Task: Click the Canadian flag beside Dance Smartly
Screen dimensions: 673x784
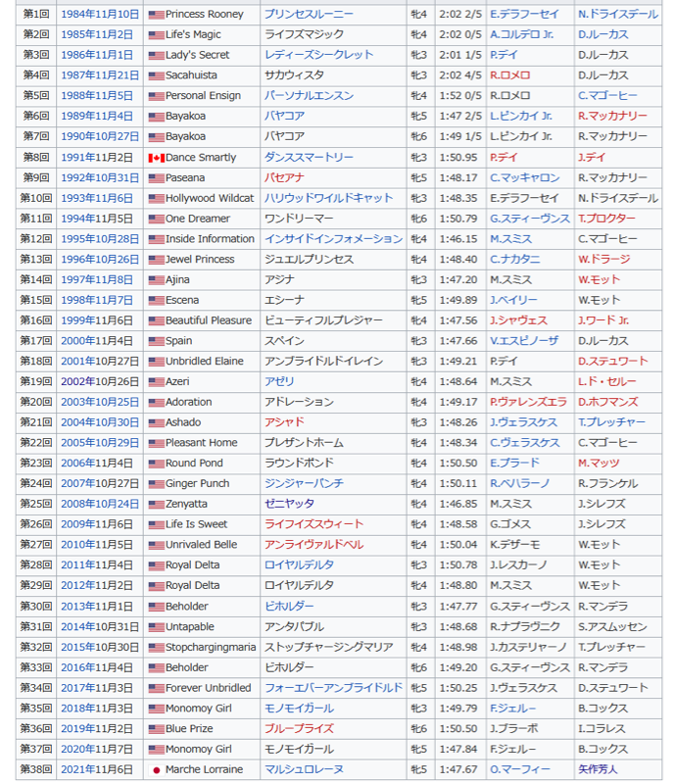Action: [x=156, y=158]
